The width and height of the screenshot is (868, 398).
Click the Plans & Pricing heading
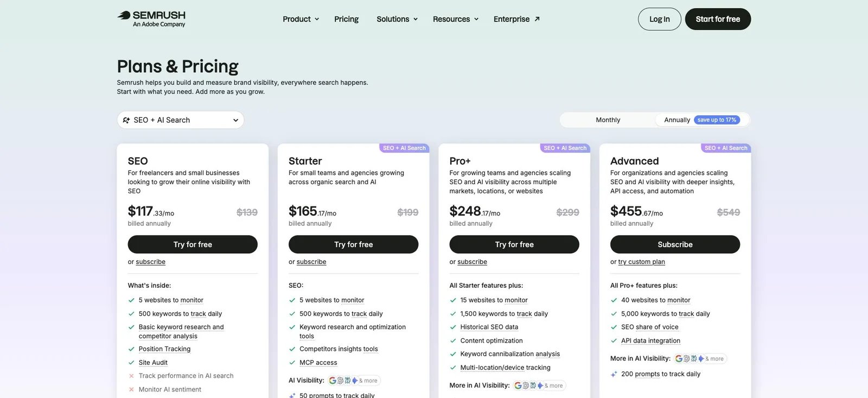[177, 66]
